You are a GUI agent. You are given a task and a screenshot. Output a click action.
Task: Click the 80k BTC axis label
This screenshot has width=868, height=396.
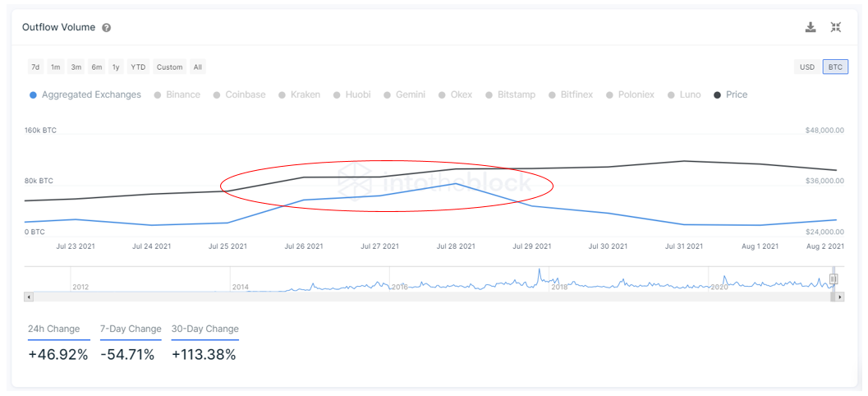(39, 181)
